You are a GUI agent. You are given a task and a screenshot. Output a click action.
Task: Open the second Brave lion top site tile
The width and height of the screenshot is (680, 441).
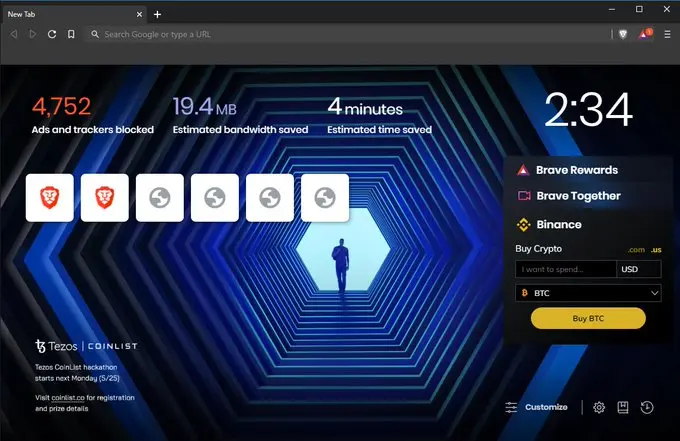tap(105, 198)
